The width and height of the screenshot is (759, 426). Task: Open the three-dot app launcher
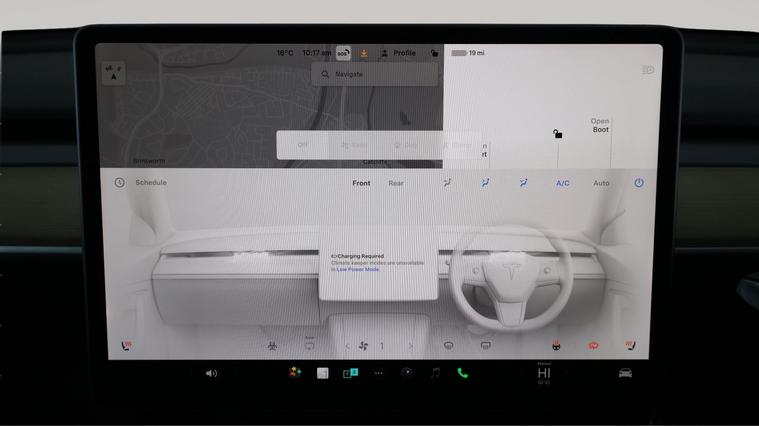[x=378, y=373]
